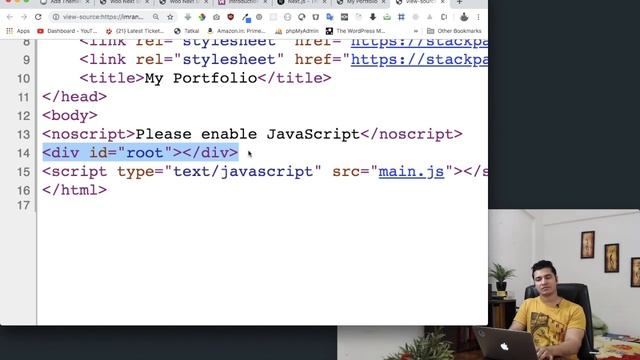Click the grey down-arrow extension icon
Screen dimensions: 640x360
pos(188,17)
